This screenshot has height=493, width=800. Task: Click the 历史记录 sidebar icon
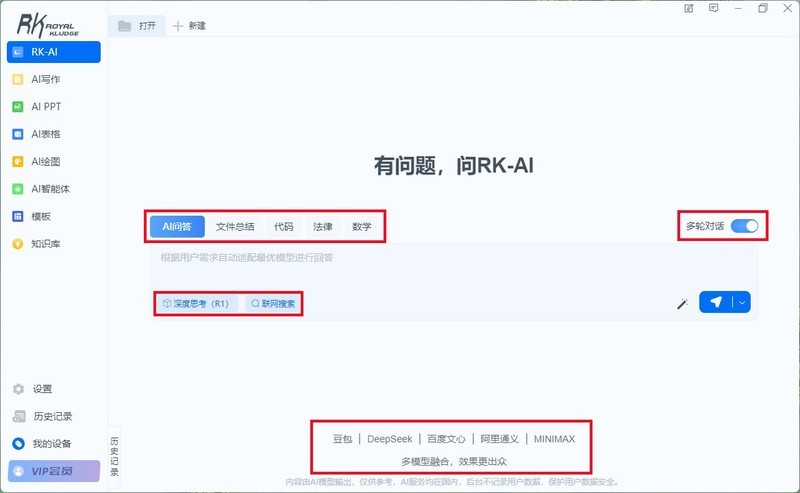[x=19, y=416]
